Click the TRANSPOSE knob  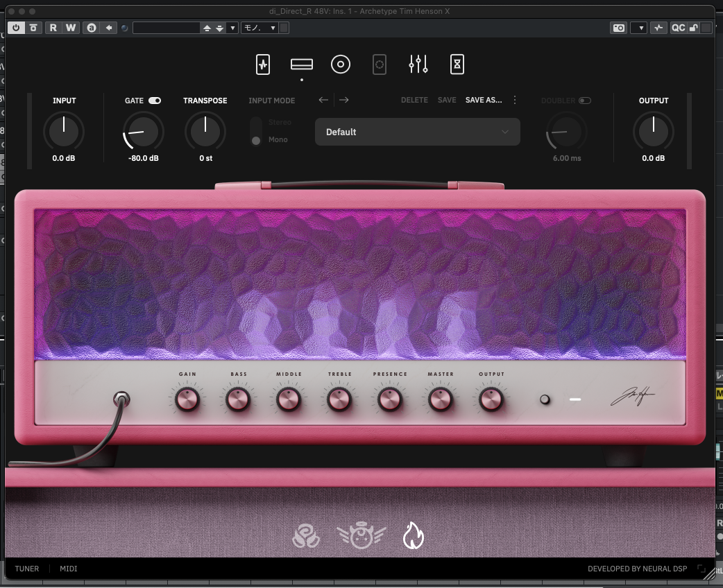coord(205,131)
